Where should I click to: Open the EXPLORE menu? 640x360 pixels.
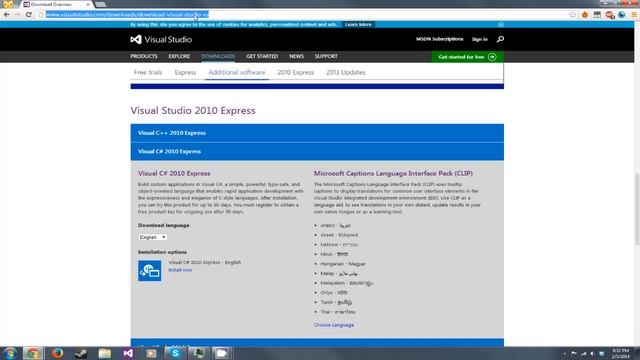tap(179, 56)
